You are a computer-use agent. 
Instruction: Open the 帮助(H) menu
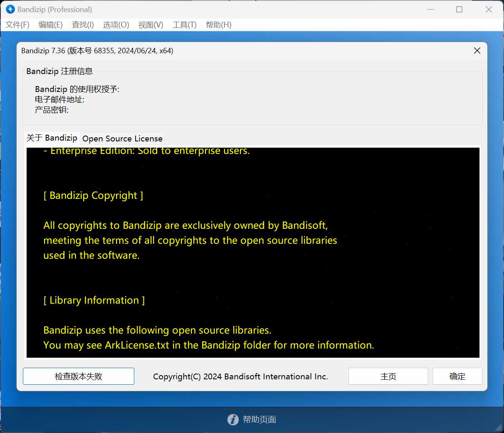pos(218,25)
